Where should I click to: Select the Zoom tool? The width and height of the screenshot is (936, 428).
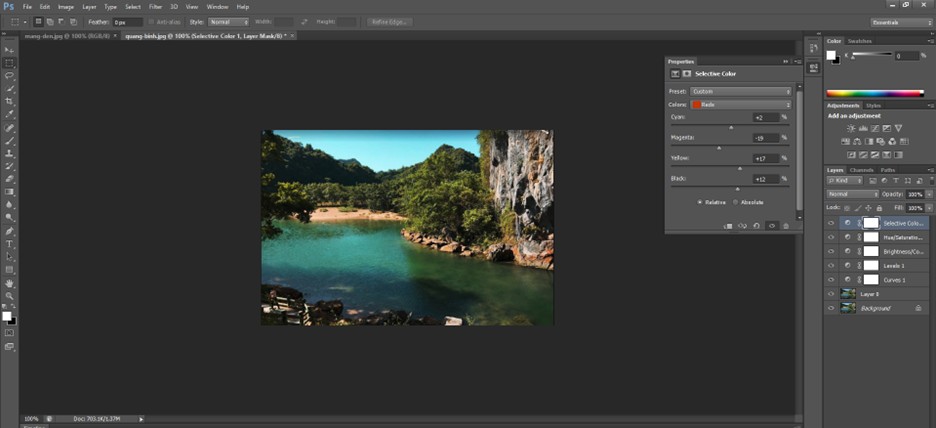10,295
